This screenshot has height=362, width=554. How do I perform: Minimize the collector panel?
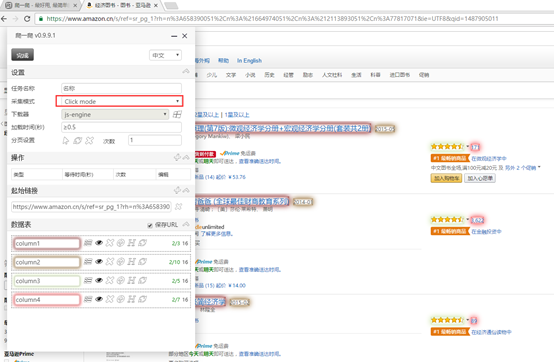tap(174, 36)
